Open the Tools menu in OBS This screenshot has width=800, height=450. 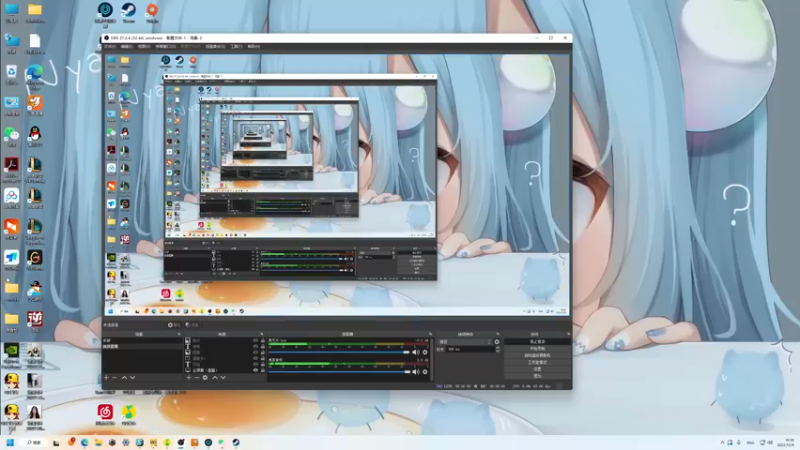coord(236,46)
